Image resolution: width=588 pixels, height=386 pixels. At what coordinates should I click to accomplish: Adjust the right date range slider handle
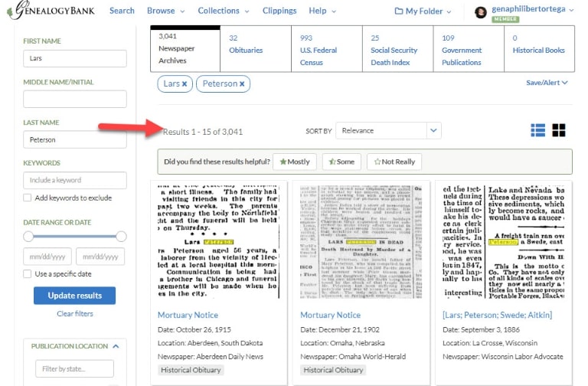click(121, 237)
